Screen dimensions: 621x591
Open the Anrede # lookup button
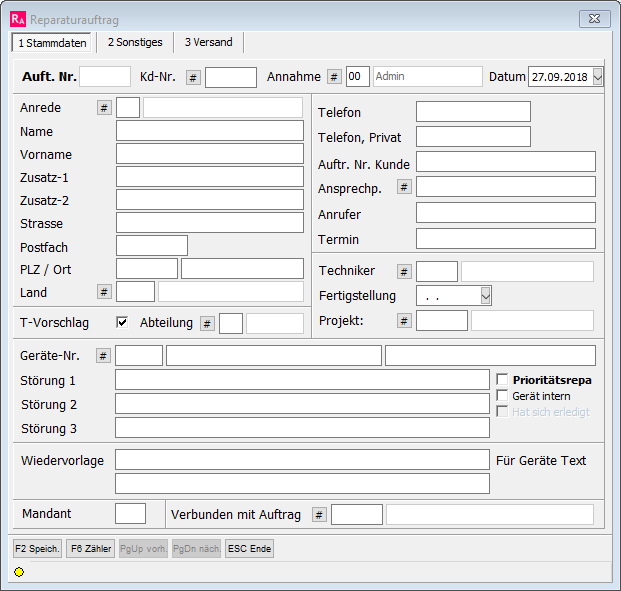click(104, 108)
